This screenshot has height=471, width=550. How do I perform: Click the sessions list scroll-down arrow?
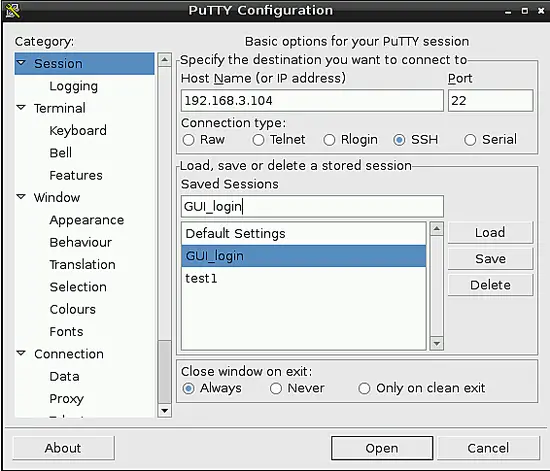point(437,343)
